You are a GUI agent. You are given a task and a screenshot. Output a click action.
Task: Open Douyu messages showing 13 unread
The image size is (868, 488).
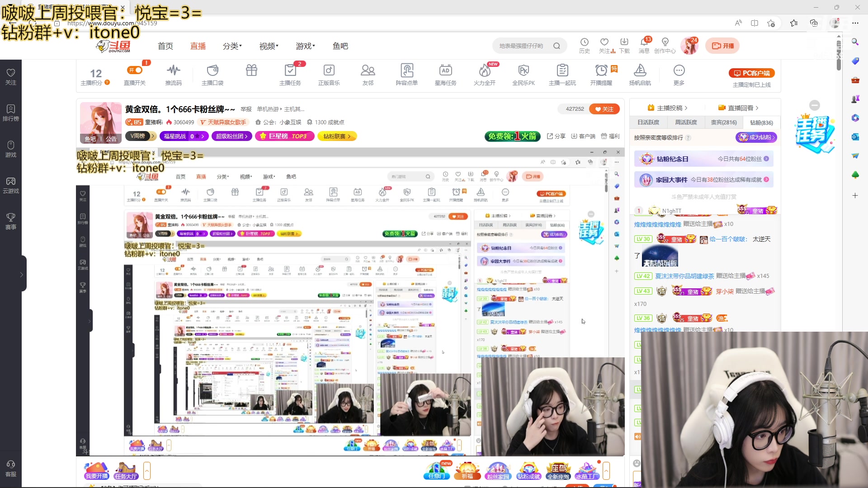tap(645, 45)
